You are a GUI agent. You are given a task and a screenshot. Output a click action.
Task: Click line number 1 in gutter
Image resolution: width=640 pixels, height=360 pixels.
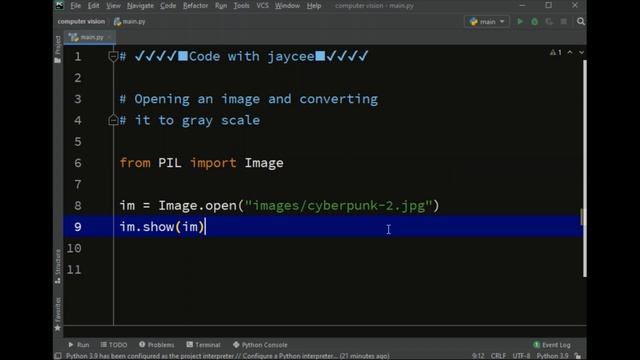point(78,56)
